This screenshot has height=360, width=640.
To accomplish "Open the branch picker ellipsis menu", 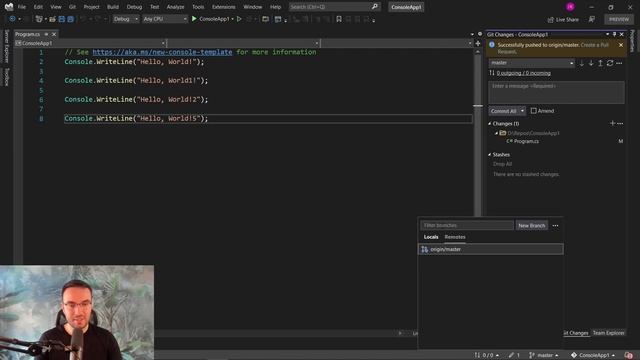I will tap(556, 225).
